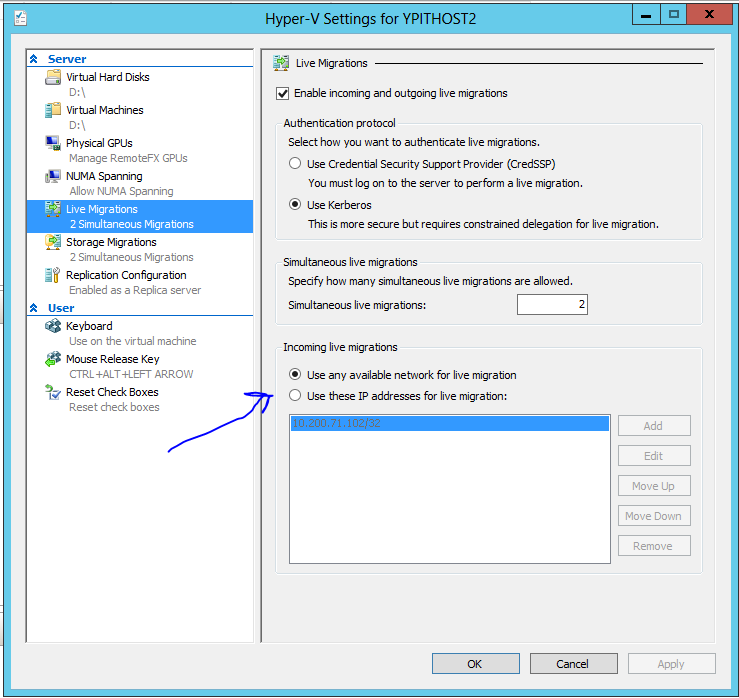Uncheck Enable incoming and outgoing live migrations
Screen dimensions: 739x698
point(282,93)
